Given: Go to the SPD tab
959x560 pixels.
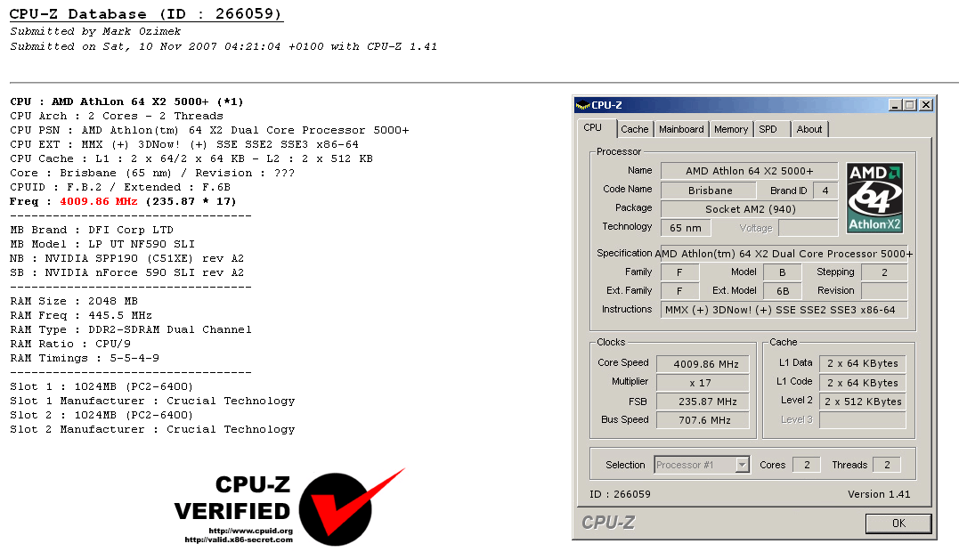Looking at the screenshot, I should tap(768, 129).
